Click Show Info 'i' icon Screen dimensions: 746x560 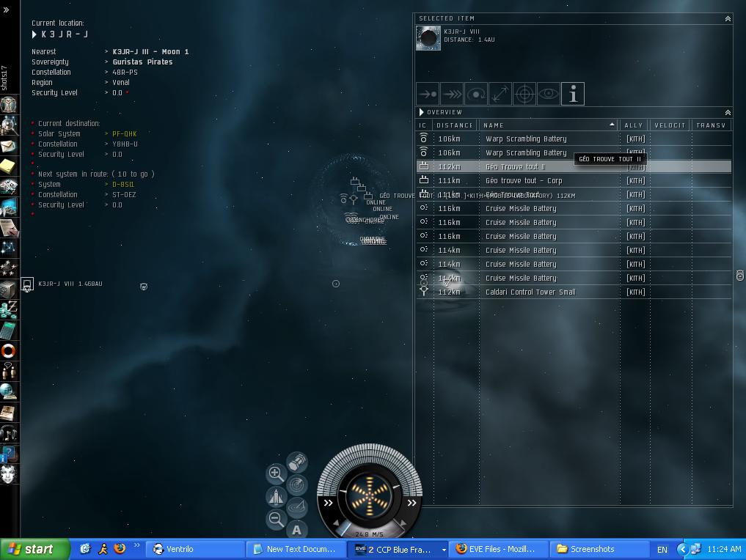pos(573,94)
